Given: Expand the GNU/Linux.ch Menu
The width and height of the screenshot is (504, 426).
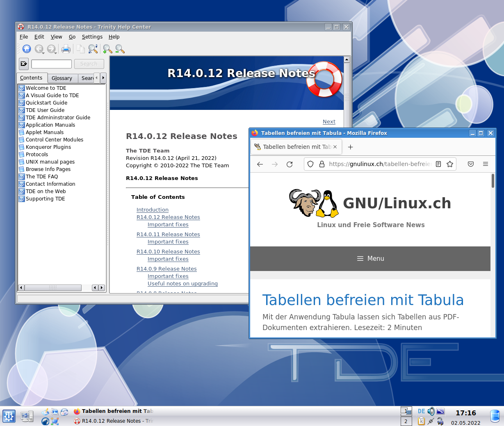Looking at the screenshot, I should [x=370, y=258].
